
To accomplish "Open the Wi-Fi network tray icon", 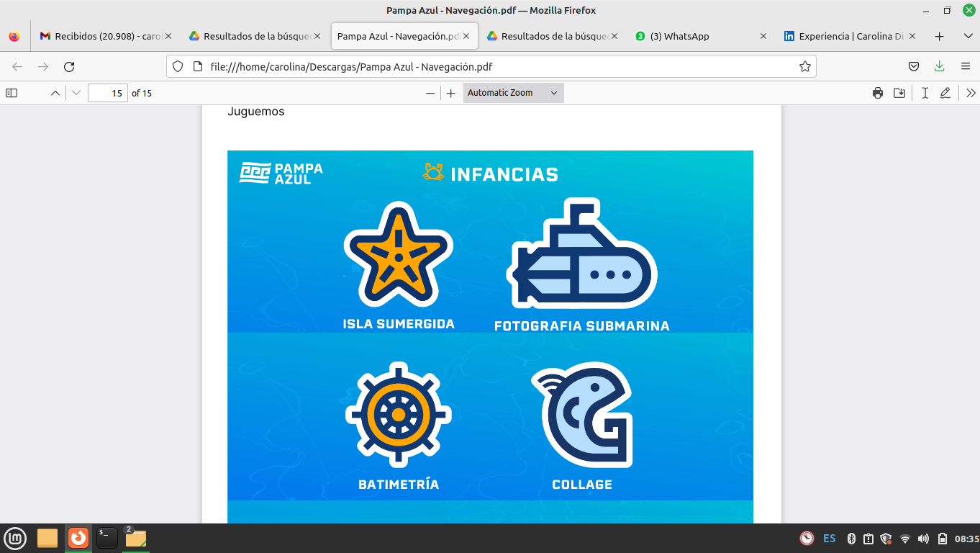I will (x=905, y=539).
